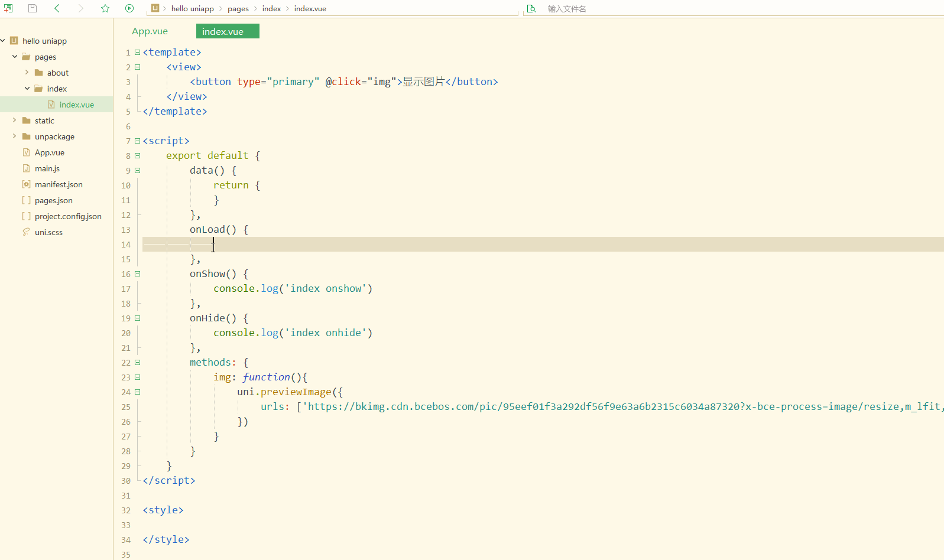Viewport: 944px width, 560px height.
Task: Click the hello uniapp project icon in tree
Action: 14,41
